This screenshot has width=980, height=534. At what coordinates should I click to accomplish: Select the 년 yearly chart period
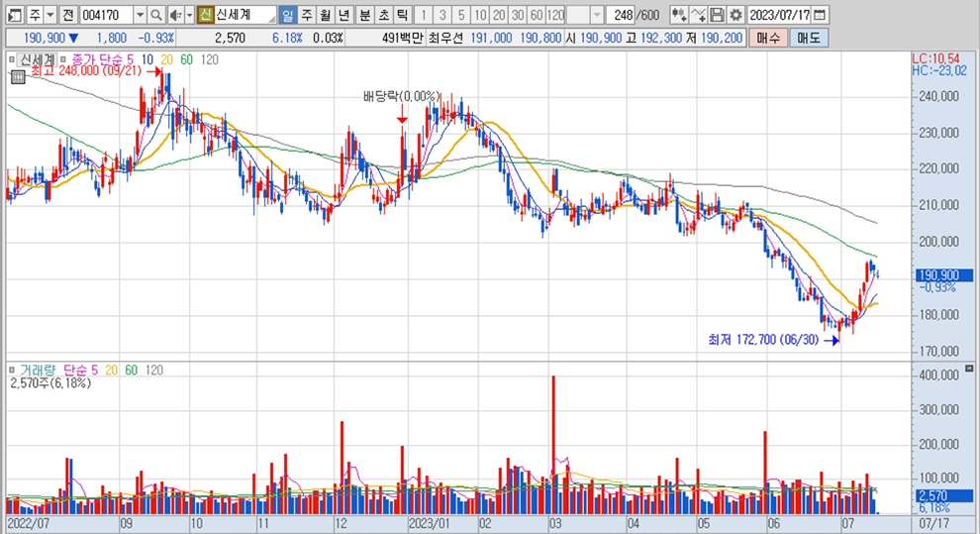point(344,15)
